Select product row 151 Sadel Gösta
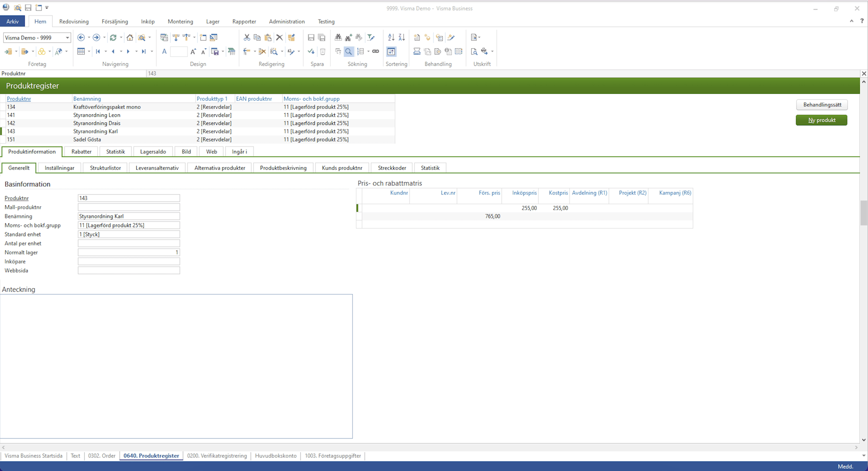 tap(200, 139)
